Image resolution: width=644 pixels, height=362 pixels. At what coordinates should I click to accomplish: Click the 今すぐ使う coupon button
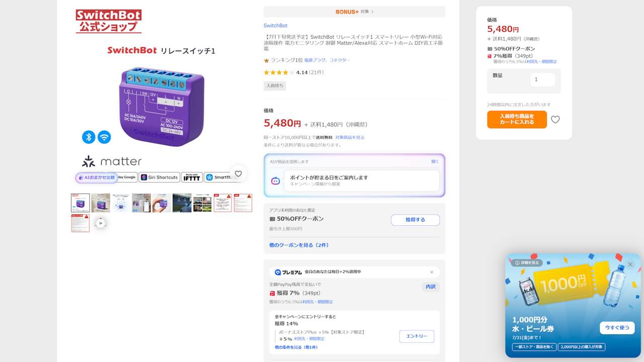coord(617,328)
